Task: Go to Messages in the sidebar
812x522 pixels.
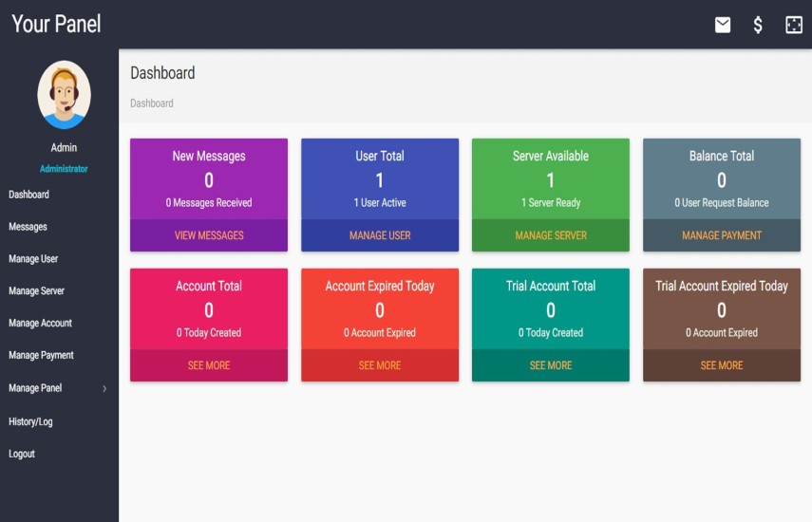Action: click(x=28, y=227)
